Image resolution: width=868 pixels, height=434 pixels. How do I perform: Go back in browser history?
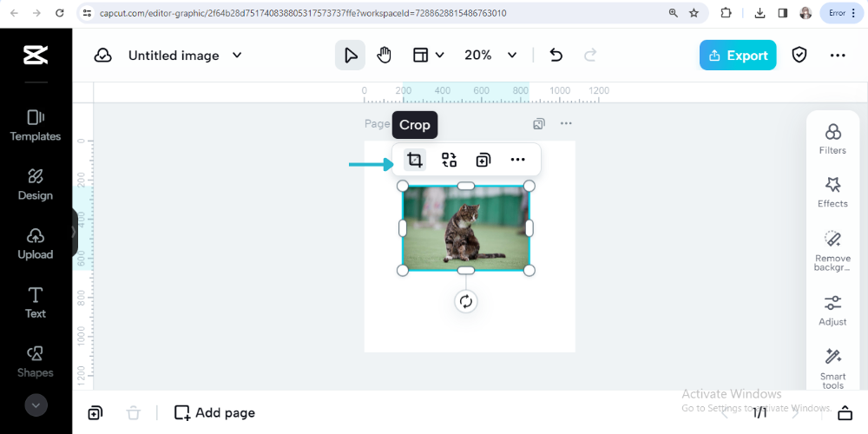click(x=14, y=13)
